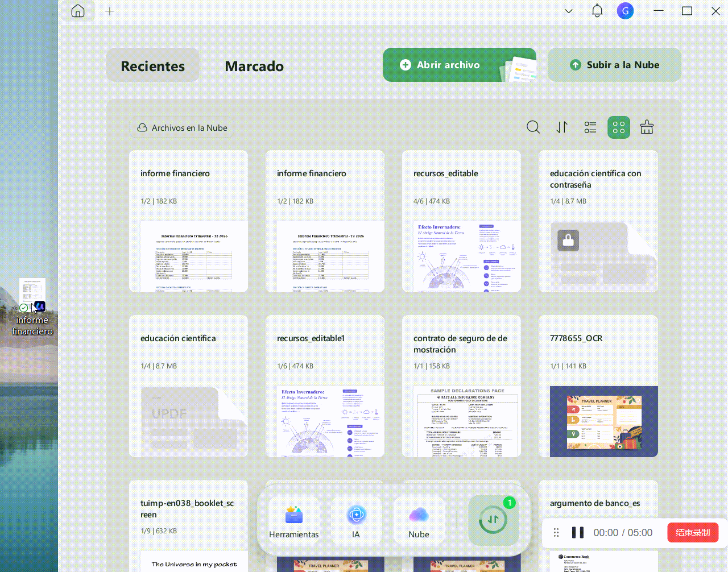Open a new tab with plus icon
This screenshot has height=572, width=728.
[x=110, y=11]
